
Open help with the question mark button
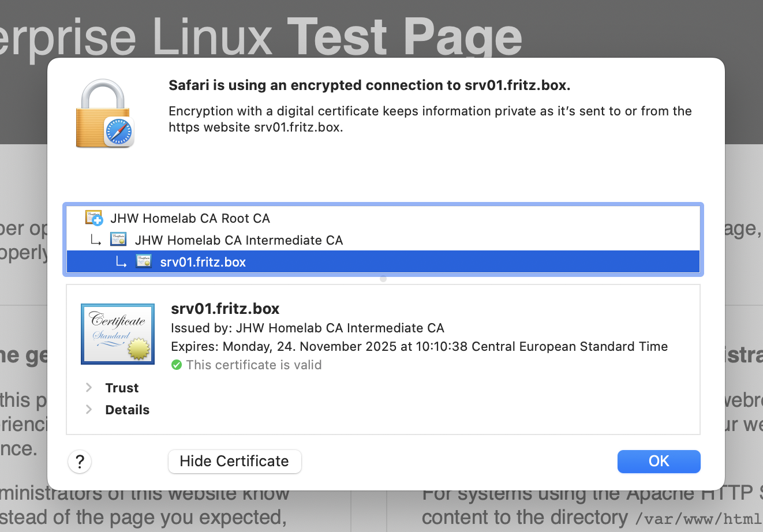pos(80,462)
